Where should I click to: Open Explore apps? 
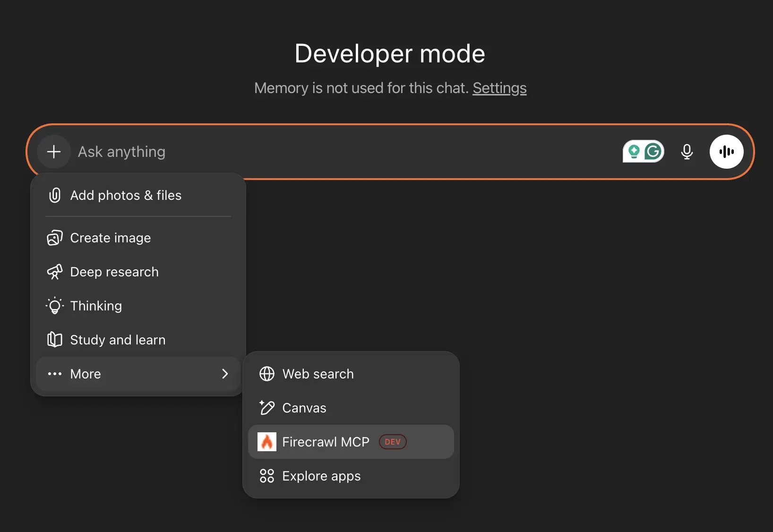coord(351,476)
